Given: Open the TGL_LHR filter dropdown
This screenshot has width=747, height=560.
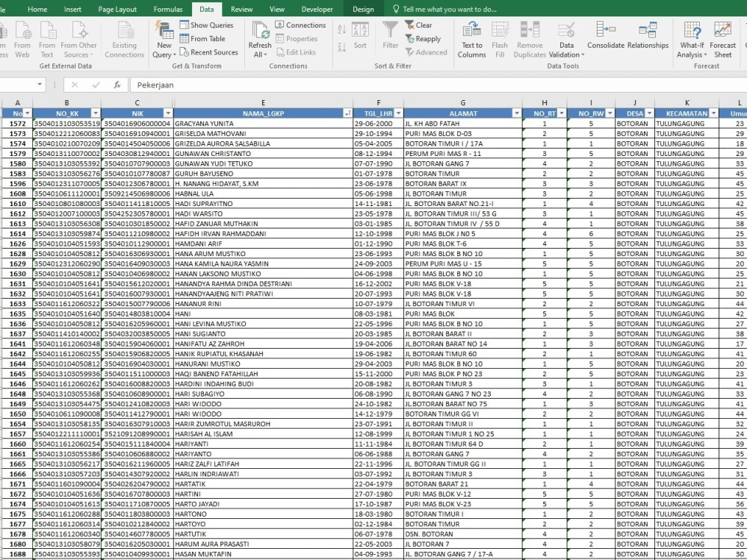Looking at the screenshot, I should [x=398, y=113].
